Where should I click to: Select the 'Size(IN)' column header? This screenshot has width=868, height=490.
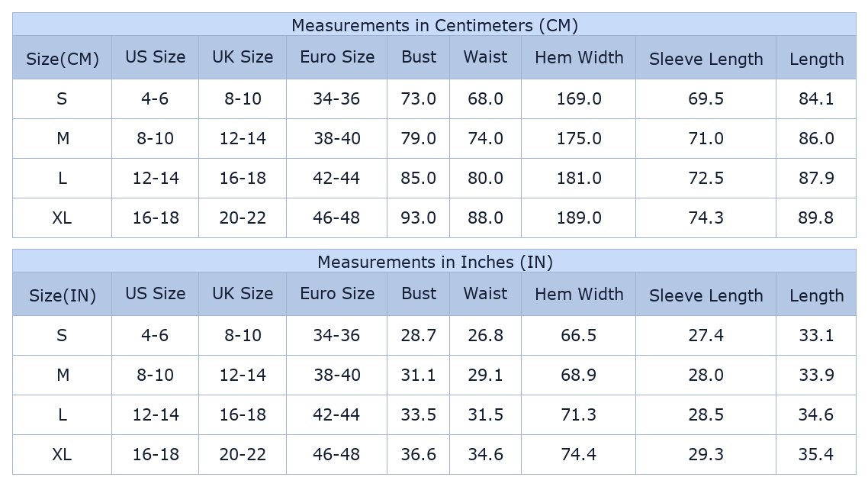(63, 295)
